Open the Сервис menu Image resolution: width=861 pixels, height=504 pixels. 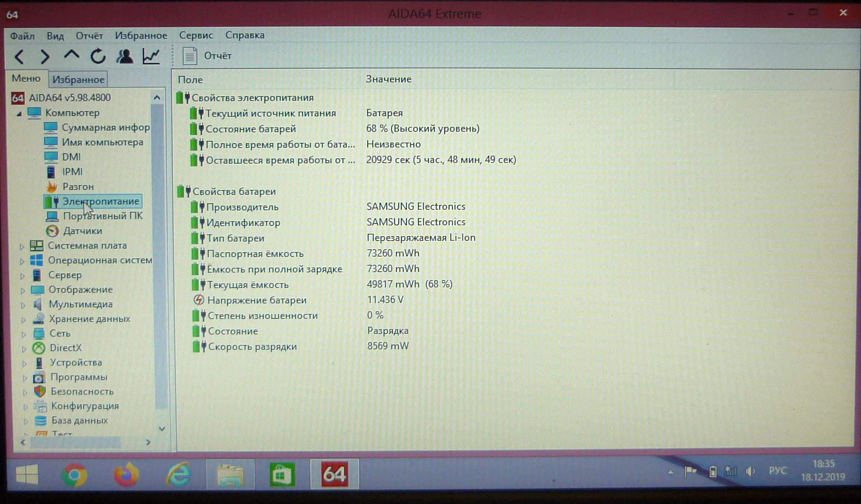[196, 35]
